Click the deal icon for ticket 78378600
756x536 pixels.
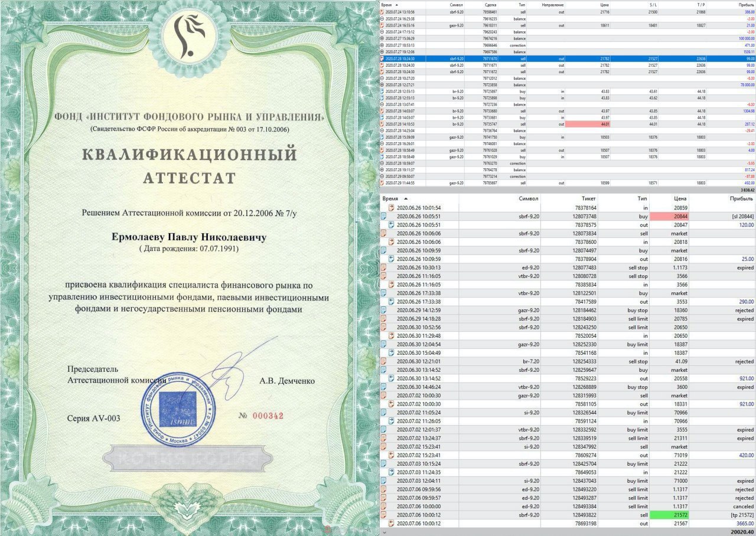[391, 242]
